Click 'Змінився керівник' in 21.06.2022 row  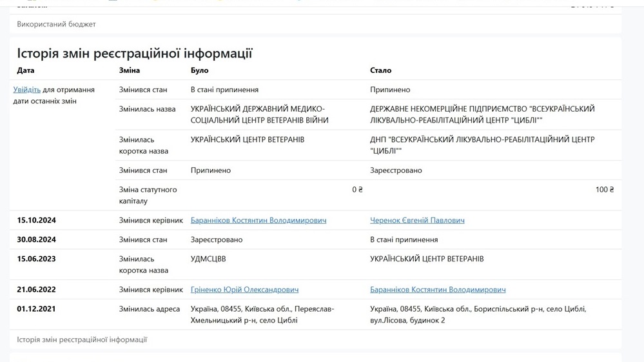pos(151,290)
